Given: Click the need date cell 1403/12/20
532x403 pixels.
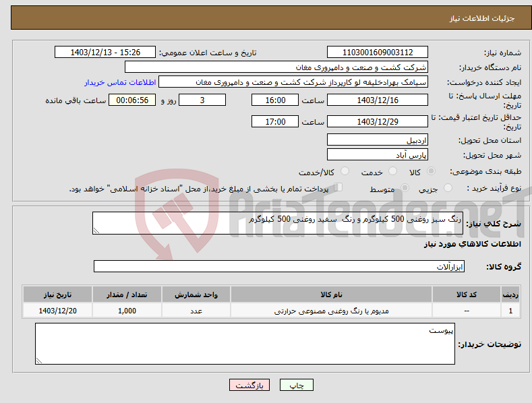Looking at the screenshot, I should pos(57,311).
